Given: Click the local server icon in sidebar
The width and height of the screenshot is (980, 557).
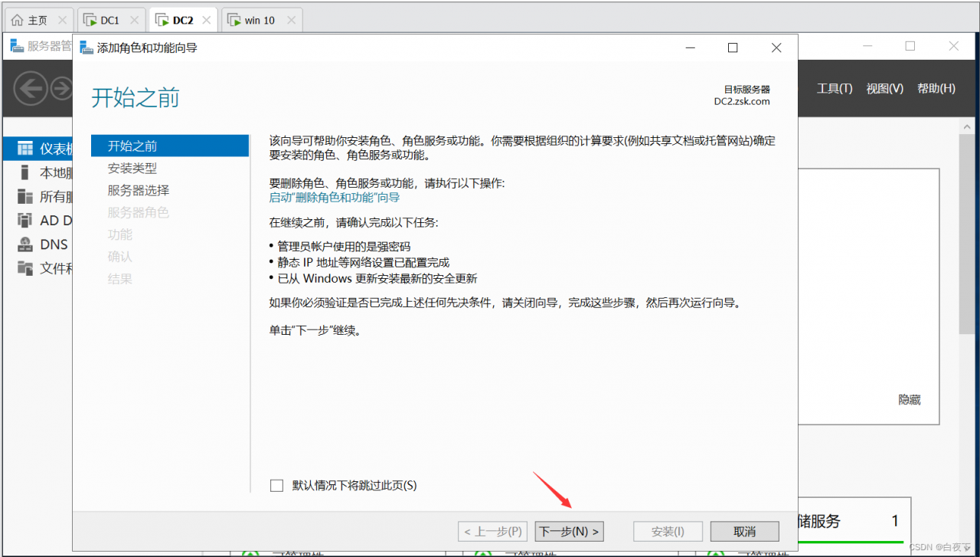Looking at the screenshot, I should (x=25, y=172).
